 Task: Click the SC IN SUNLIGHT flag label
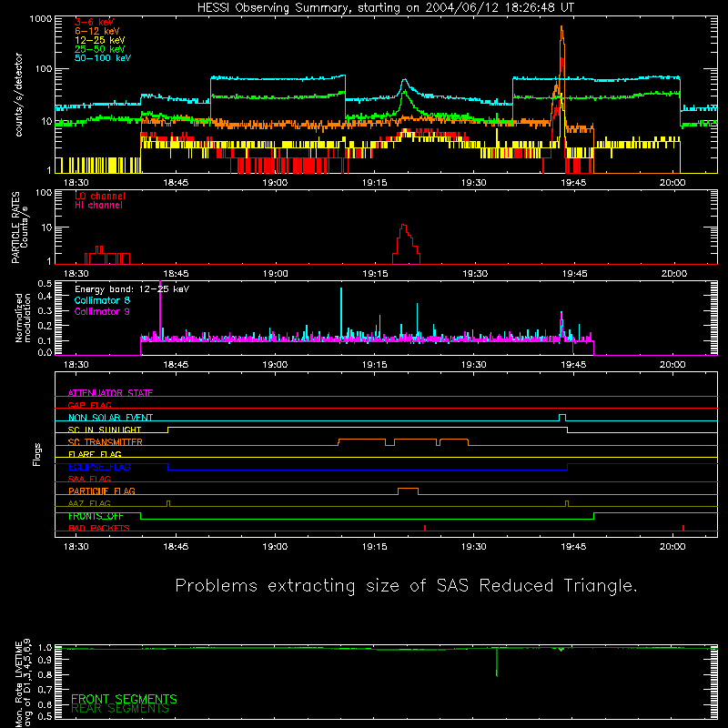click(105, 430)
